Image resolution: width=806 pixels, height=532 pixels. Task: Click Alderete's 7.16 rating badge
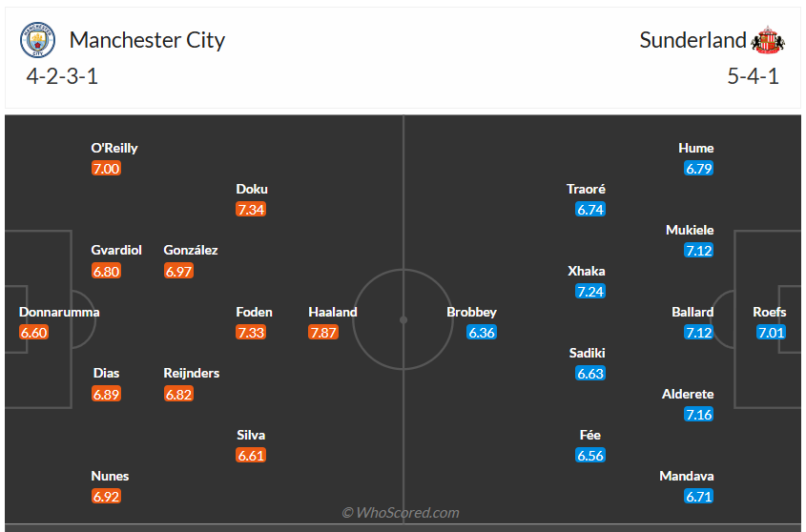[x=699, y=415]
